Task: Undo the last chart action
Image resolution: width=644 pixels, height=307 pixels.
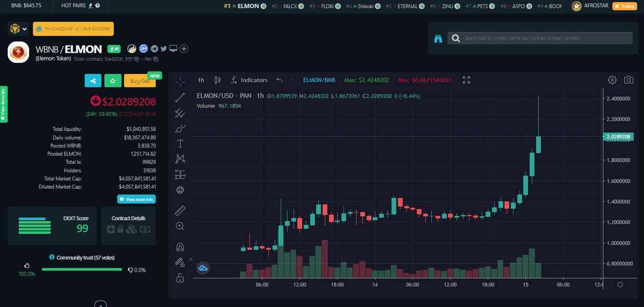Action: point(279,80)
